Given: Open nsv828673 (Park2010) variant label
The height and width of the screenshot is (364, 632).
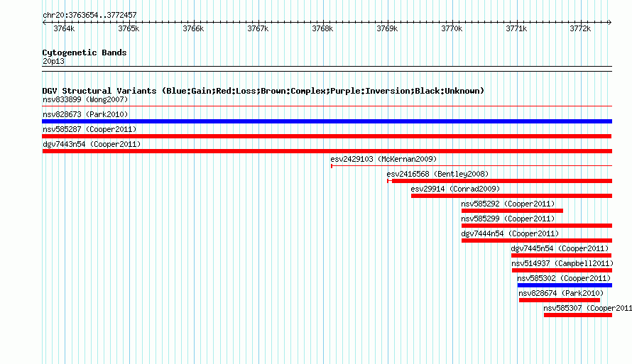Looking at the screenshot, I should point(85,114).
